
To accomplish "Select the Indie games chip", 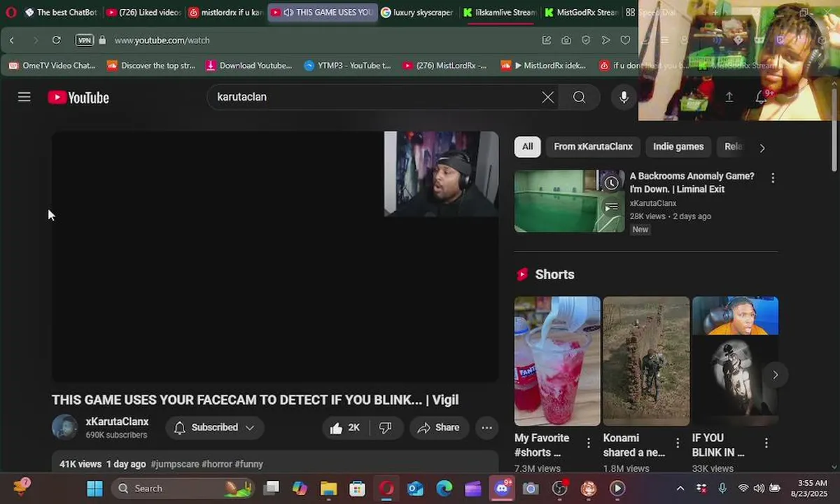I will pyautogui.click(x=678, y=147).
